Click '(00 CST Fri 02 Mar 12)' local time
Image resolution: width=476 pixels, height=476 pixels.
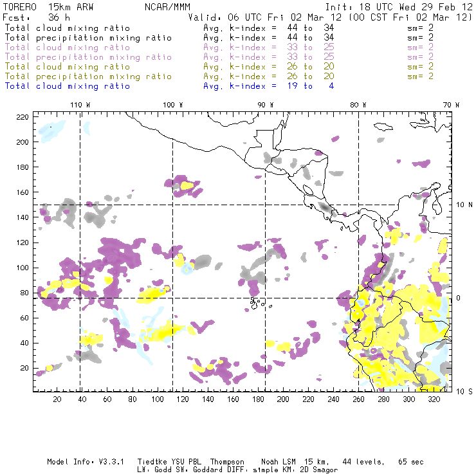pyautogui.click(x=410, y=17)
